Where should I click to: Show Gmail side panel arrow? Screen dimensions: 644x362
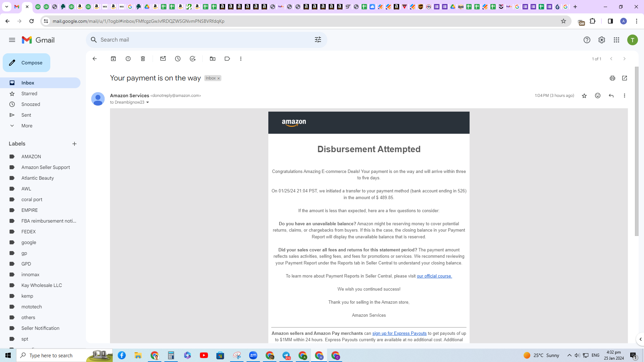coord(640,339)
